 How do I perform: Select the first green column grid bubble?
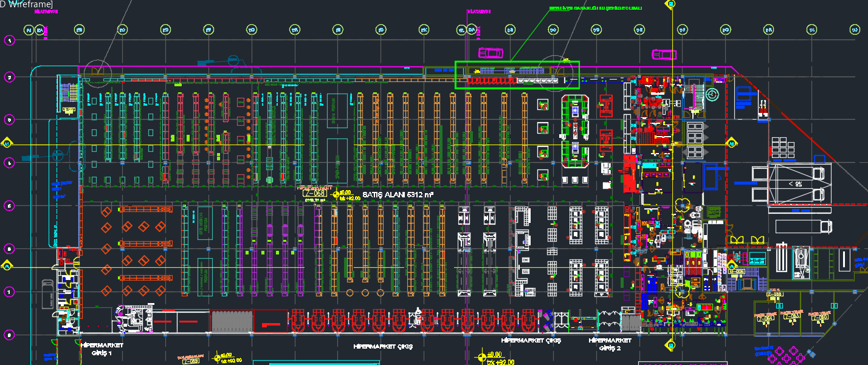(29, 30)
